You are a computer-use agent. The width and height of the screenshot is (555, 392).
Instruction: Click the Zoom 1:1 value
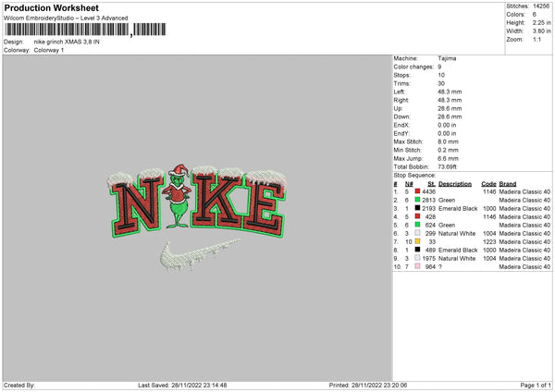click(x=537, y=40)
